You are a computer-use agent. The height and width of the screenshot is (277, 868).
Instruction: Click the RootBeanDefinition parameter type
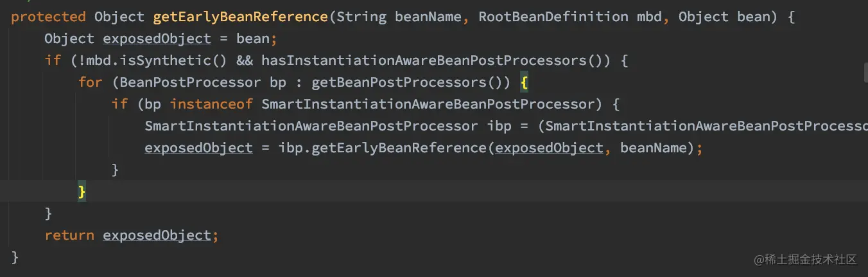pyautogui.click(x=553, y=17)
